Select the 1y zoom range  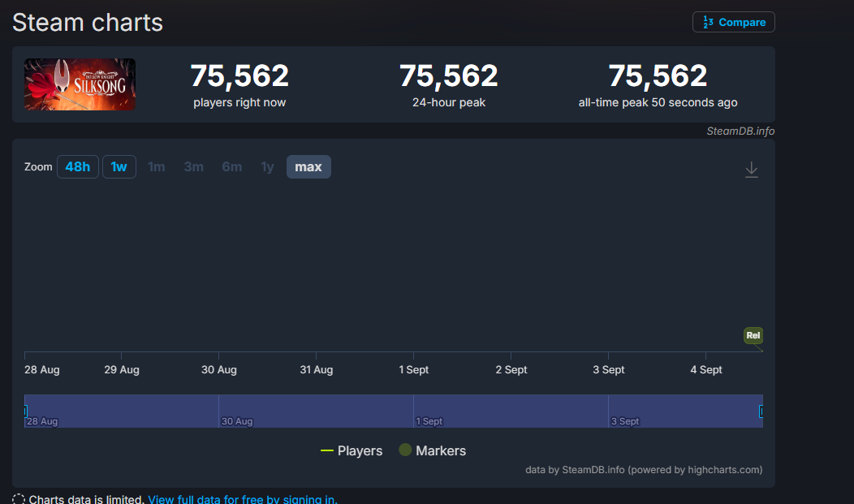tap(267, 167)
